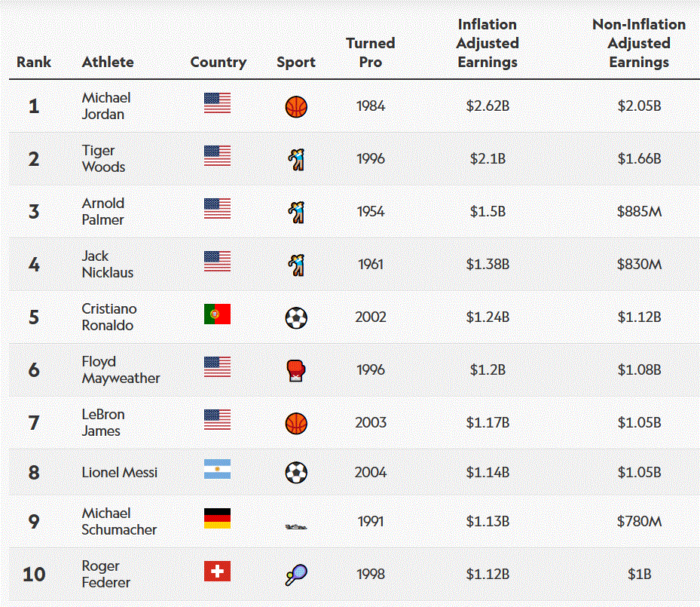Click the golfer icon in Tiger Woods' row
Screen dimensions: 700x607
[x=296, y=159]
